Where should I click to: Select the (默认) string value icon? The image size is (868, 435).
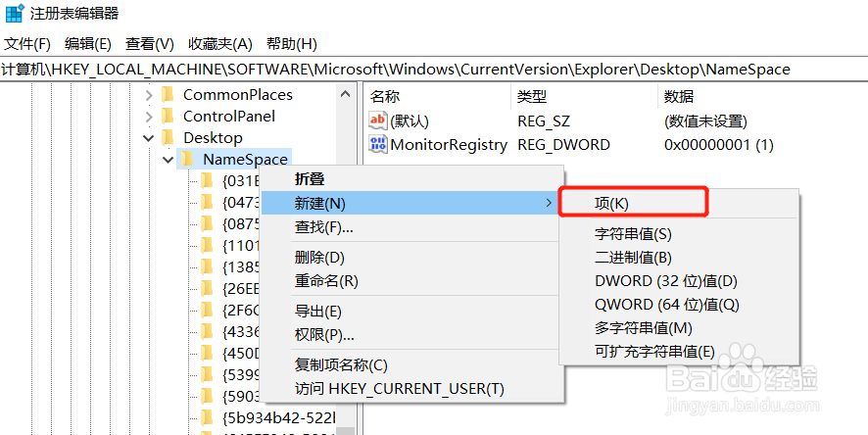point(378,121)
